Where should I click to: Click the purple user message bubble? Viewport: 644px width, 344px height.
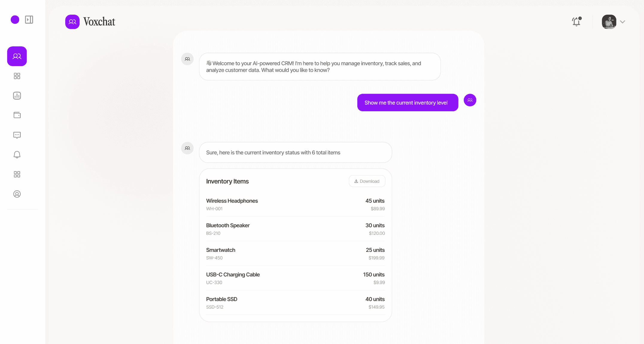(x=408, y=103)
